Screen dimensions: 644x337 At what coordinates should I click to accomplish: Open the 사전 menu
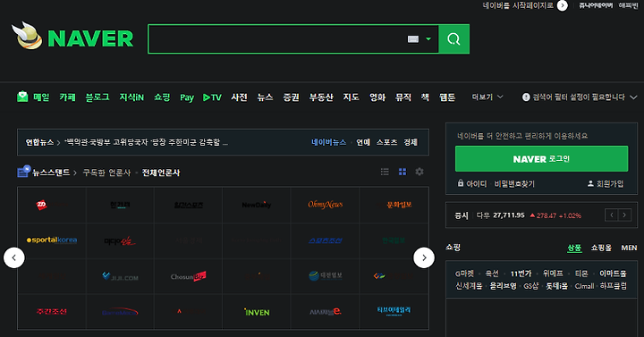pyautogui.click(x=239, y=97)
